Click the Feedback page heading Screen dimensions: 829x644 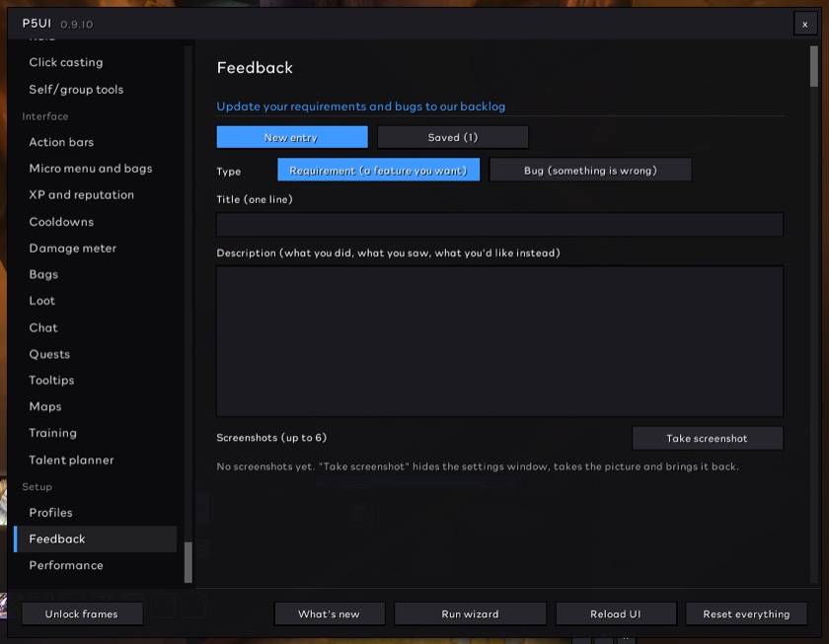[255, 68]
